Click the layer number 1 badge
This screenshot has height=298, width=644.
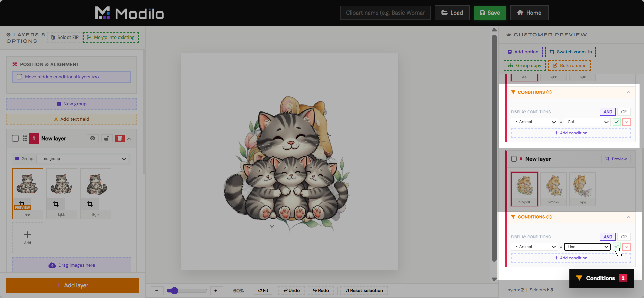34,139
